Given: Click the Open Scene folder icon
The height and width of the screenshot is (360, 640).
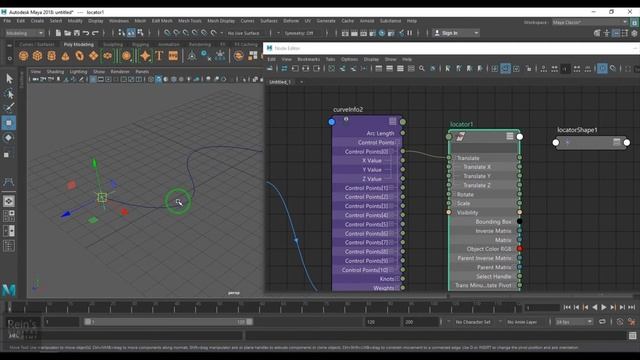Looking at the screenshot, I should [x=67, y=33].
